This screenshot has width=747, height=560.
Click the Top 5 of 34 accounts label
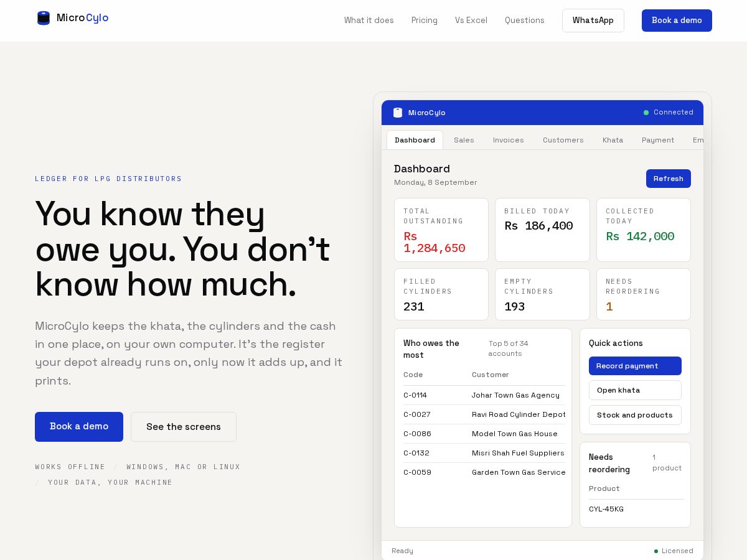click(x=508, y=348)
